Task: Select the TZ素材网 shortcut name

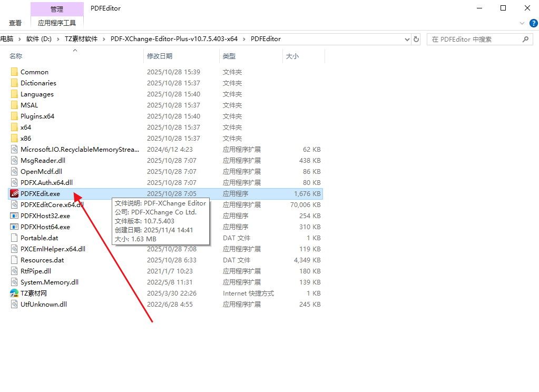Action: (x=33, y=293)
